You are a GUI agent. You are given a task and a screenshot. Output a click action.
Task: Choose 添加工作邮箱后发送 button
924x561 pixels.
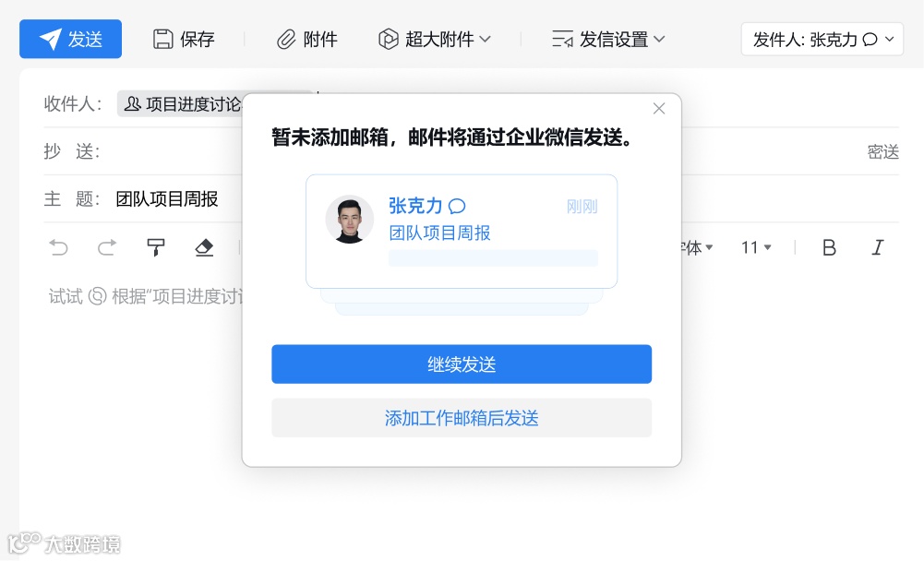[x=462, y=418]
